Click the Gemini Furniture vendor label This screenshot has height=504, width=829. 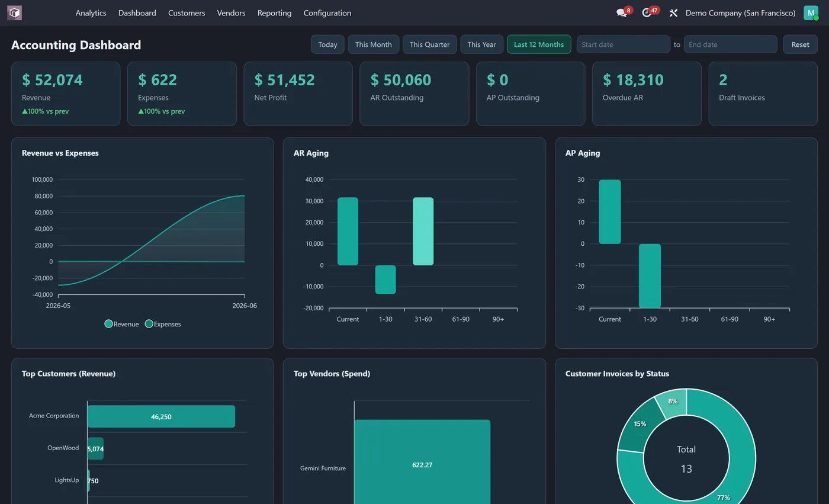coord(323,468)
